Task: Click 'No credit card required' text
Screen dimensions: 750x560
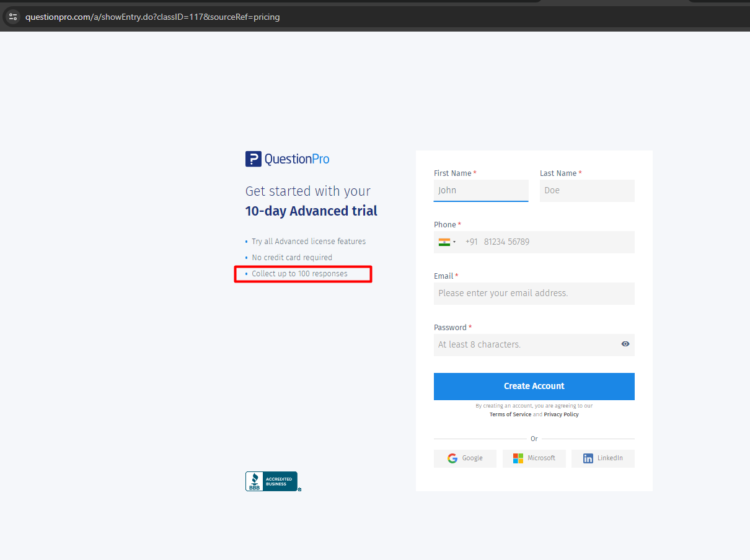Action: coord(292,258)
